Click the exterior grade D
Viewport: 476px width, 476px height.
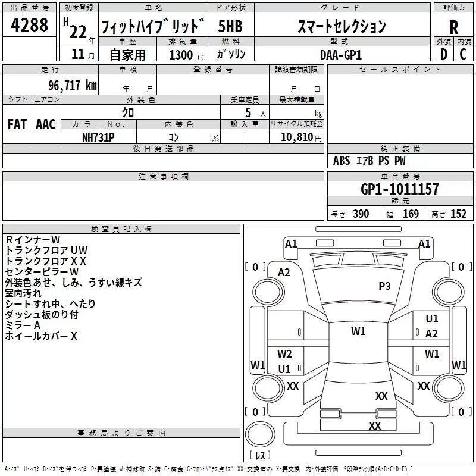click(444, 54)
